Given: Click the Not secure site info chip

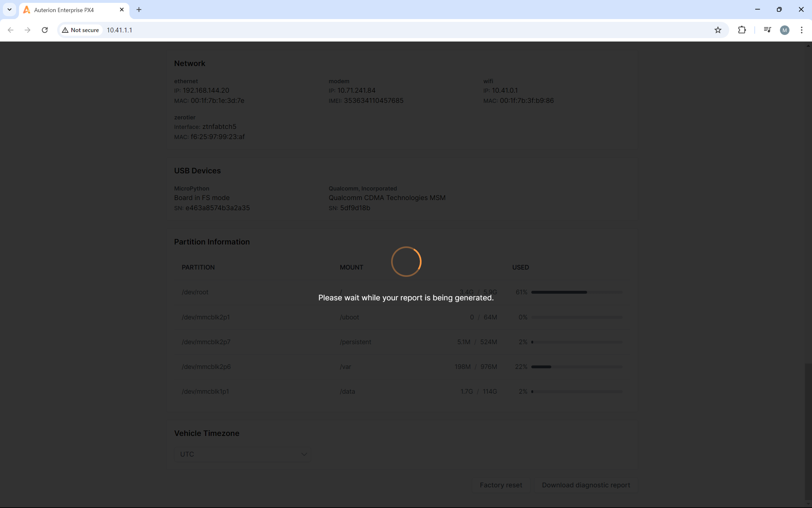Looking at the screenshot, I should (81, 30).
